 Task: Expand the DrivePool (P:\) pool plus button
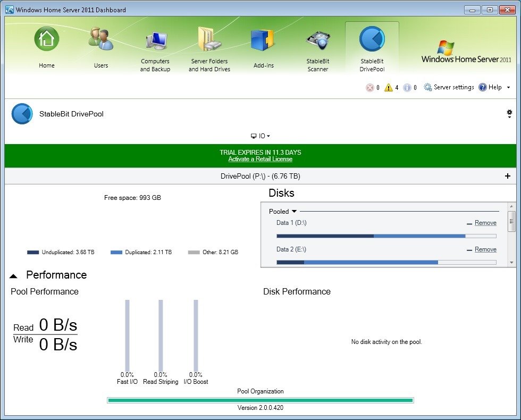(x=507, y=176)
